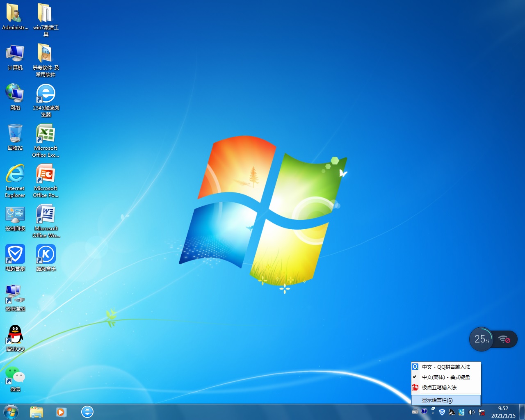Viewport: 525px width, 420px height.
Task: Open the 微信 WeChat desktop icon
Action: click(x=15, y=375)
